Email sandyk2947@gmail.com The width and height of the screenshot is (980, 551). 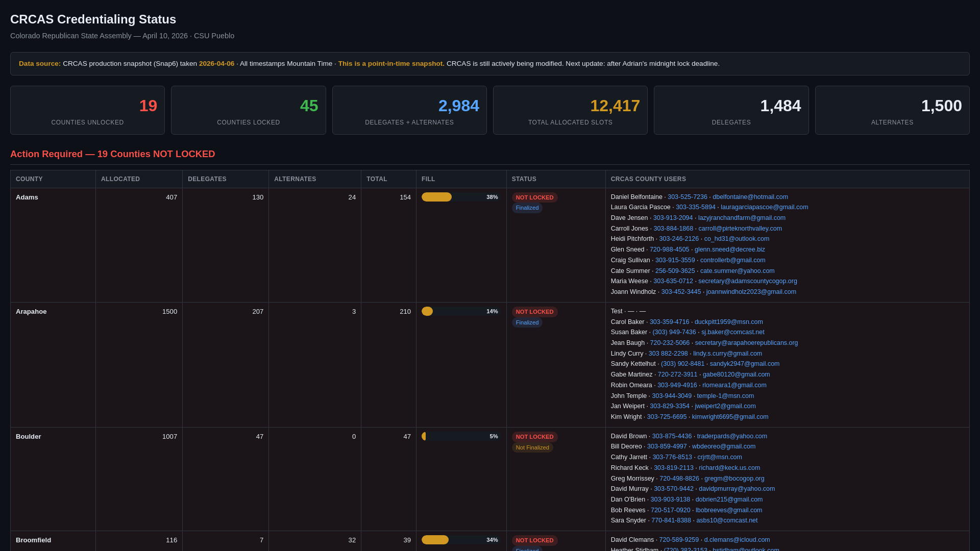(x=744, y=364)
